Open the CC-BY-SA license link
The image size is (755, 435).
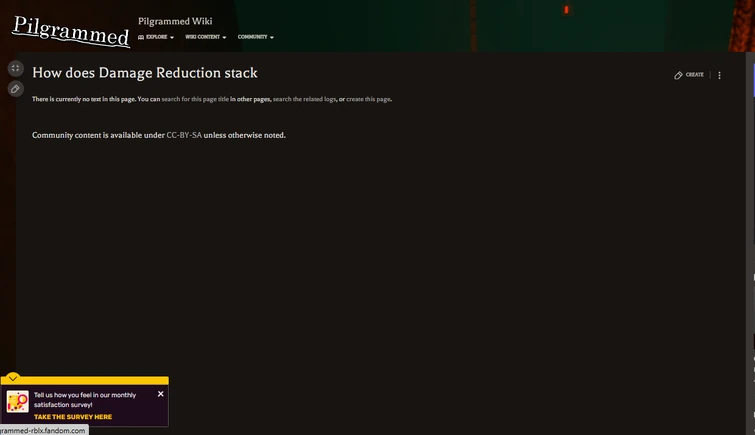(184, 135)
